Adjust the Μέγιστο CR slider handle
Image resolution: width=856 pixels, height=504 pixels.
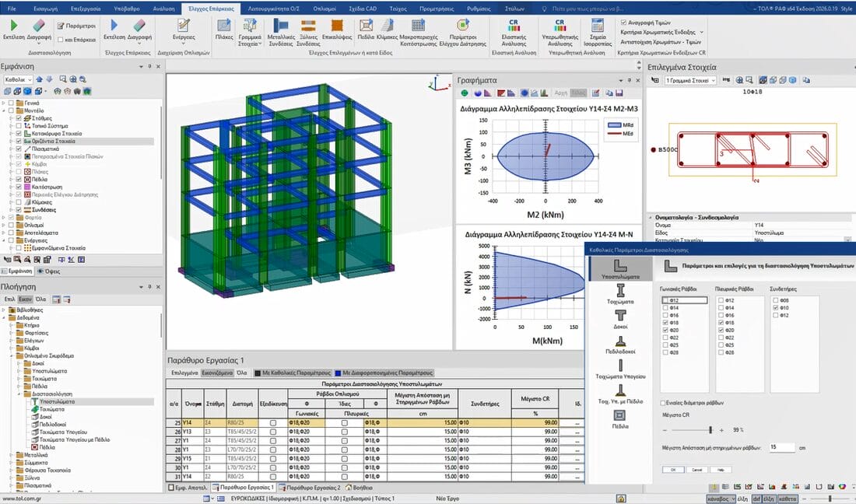pos(712,429)
